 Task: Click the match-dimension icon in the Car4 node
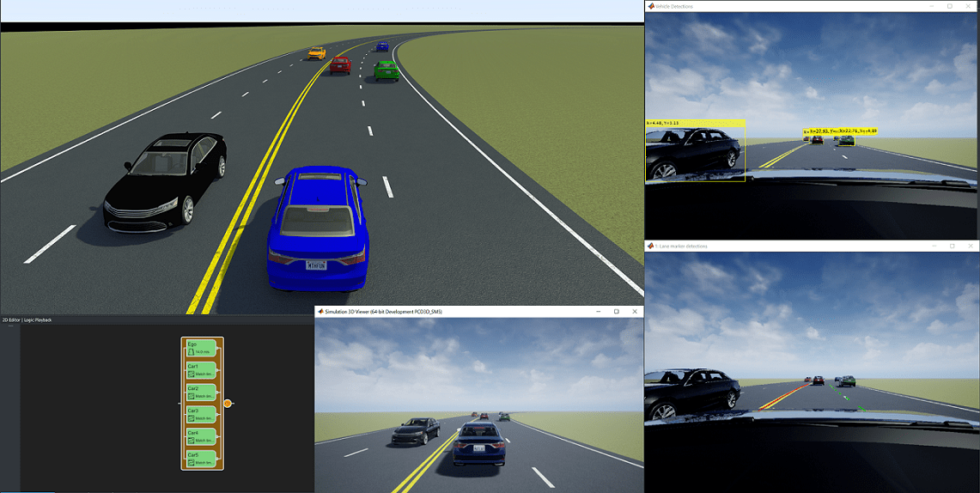(x=192, y=440)
